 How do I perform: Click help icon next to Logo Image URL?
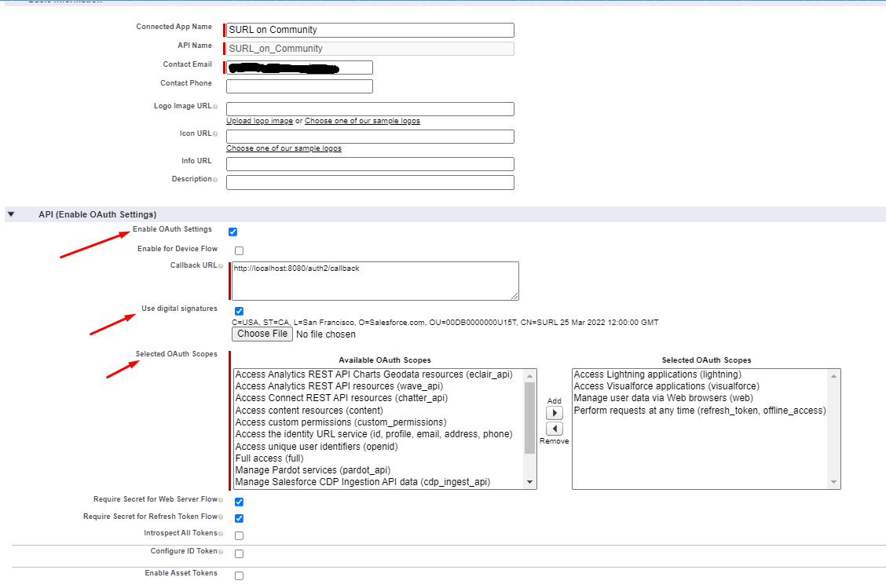[215, 107]
